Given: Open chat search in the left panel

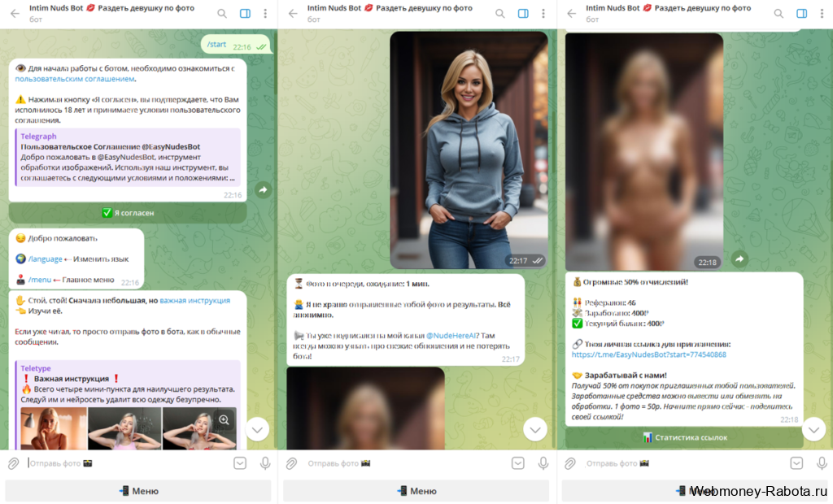Looking at the screenshot, I should (x=222, y=13).
